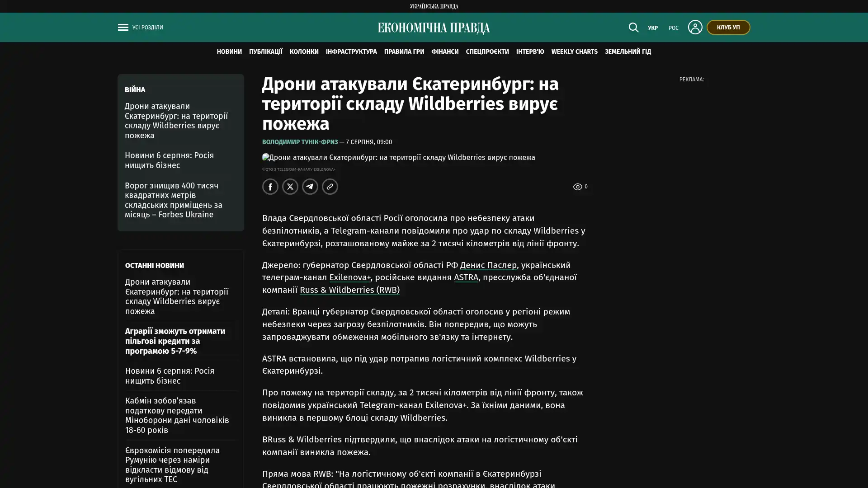Share the article on Facebook
The image size is (868, 488).
coord(270,187)
